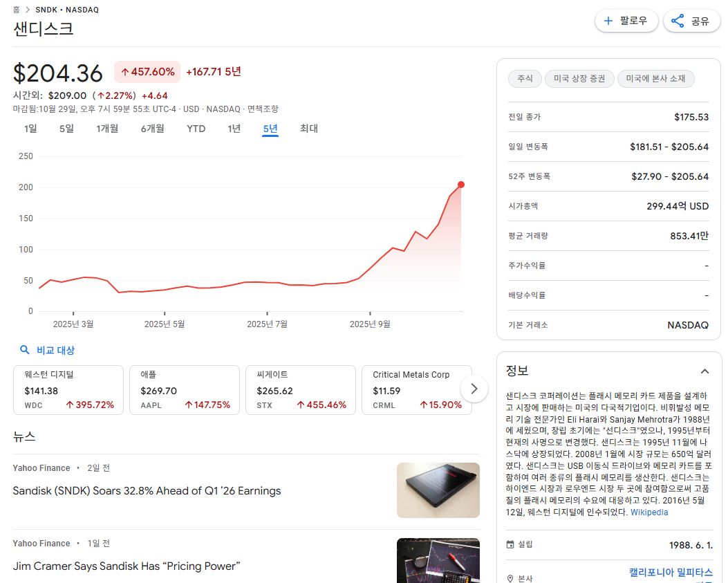Click the 457.60% gain badge

147,72
